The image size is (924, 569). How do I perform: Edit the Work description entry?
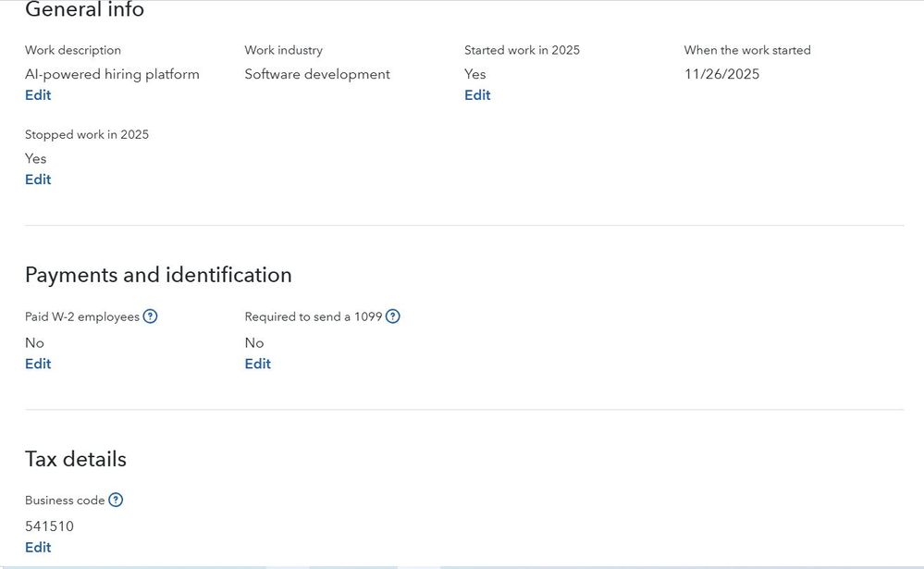pyautogui.click(x=38, y=95)
